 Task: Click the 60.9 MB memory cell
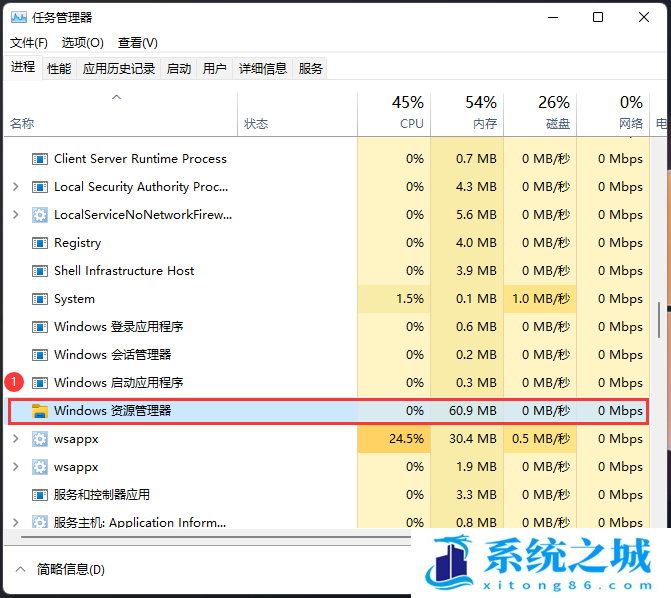click(467, 411)
